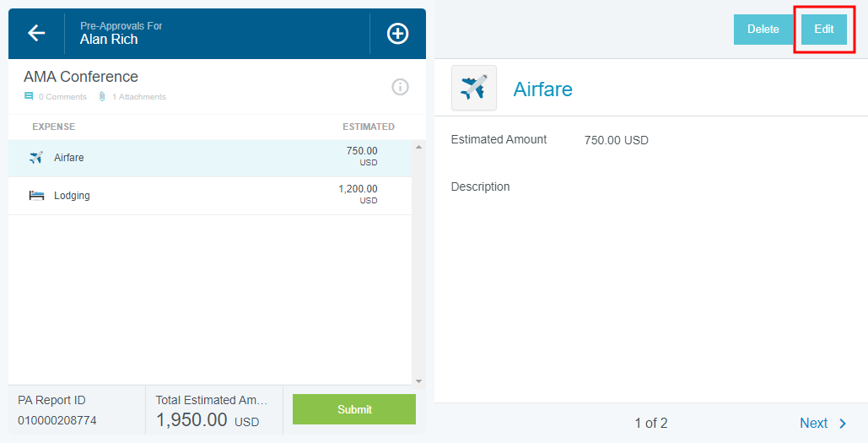Open the 1 Attachments link
The width and height of the screenshot is (868, 443).
139,97
